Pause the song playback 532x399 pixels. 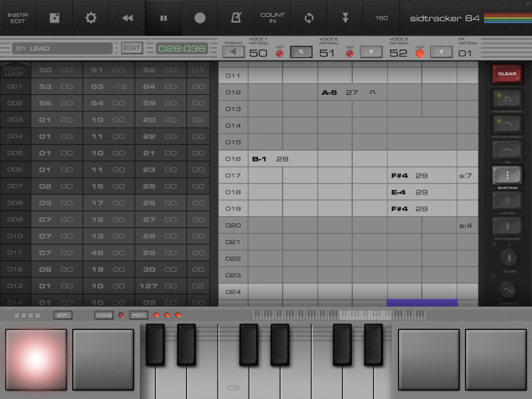[x=164, y=18]
